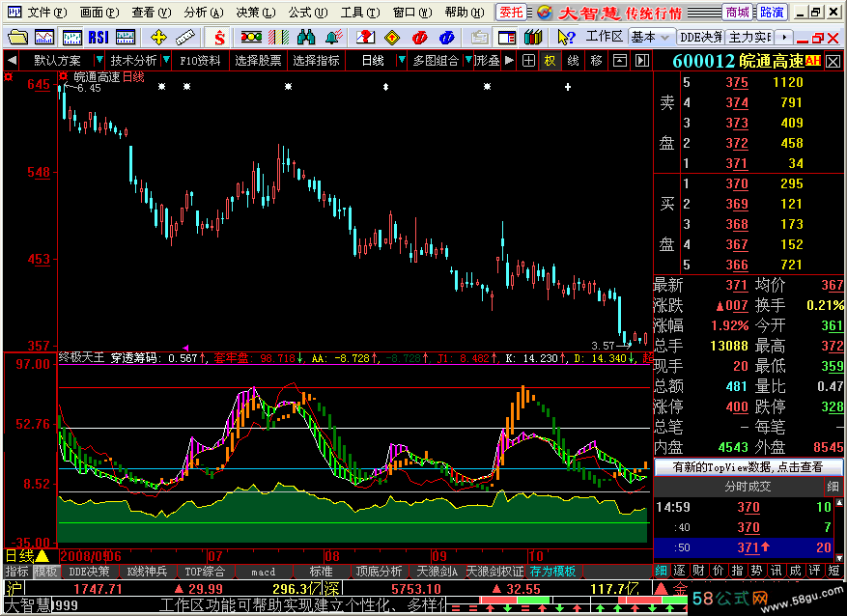Viewport: 847px width, 616px height.
Task: Click the 委托 button in title bar
Action: click(511, 12)
